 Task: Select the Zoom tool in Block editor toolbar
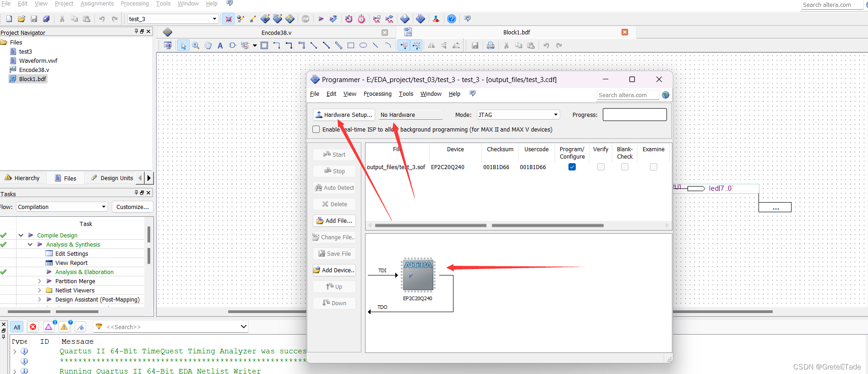click(x=196, y=45)
